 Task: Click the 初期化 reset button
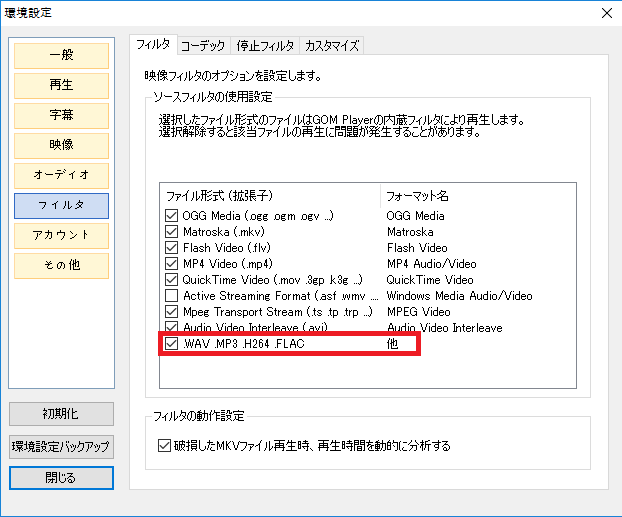tap(61, 414)
